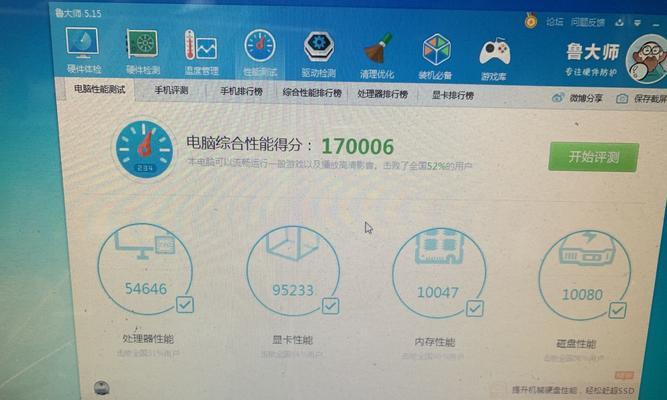Click the green 开始评测 button
667x400 pixels.
tap(593, 157)
